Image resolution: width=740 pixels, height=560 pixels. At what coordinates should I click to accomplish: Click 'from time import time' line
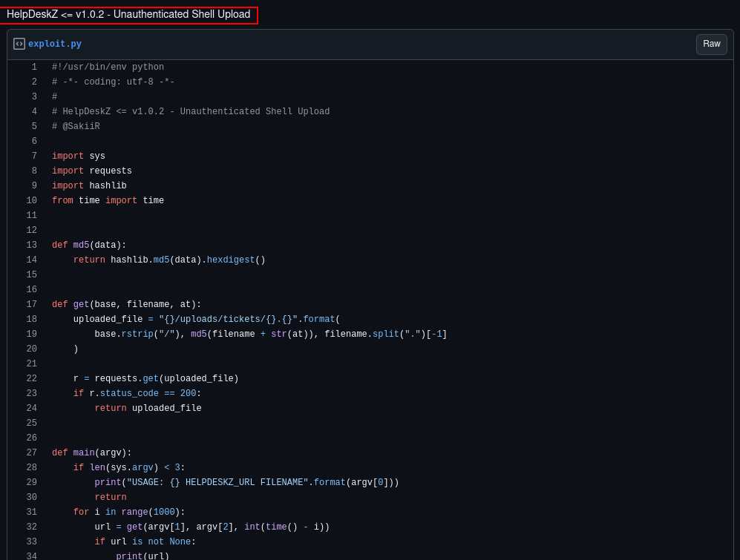tap(108, 200)
